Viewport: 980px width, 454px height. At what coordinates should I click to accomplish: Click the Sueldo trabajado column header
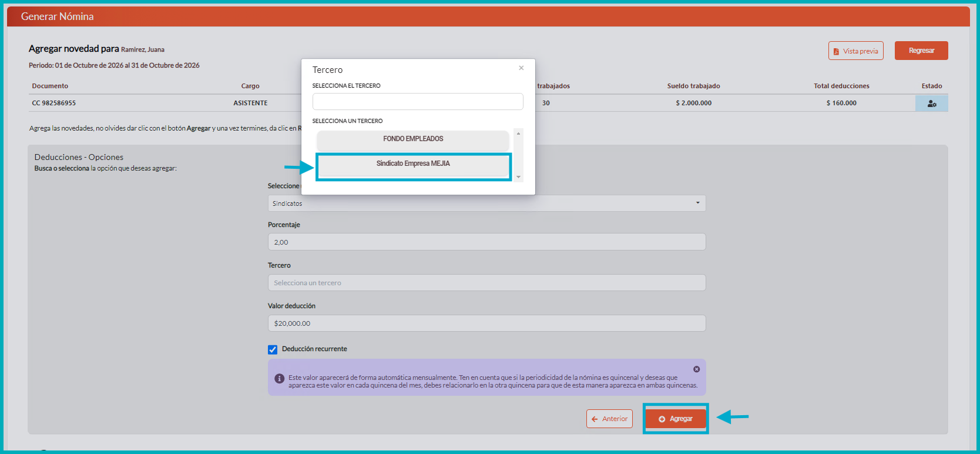coord(693,86)
